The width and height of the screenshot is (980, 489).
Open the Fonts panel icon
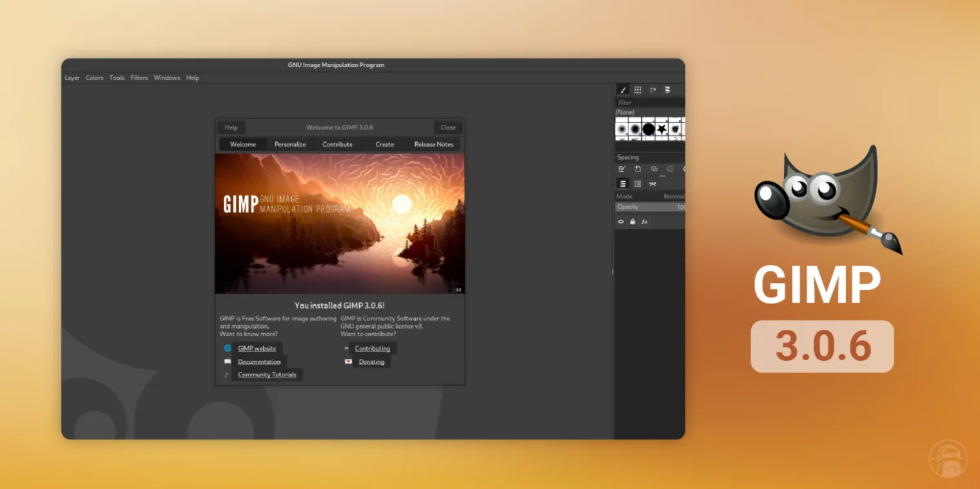click(654, 90)
